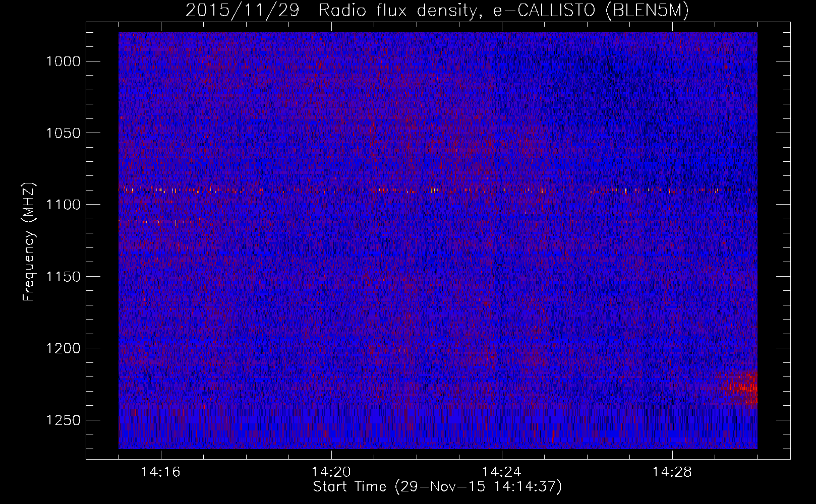Click the 1150 frequency tick label
The height and width of the screenshot is (504, 816).
[63, 277]
